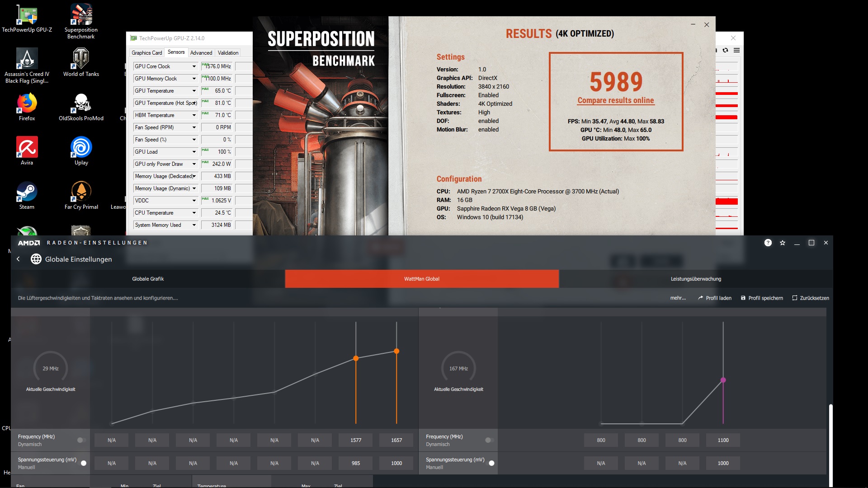
Task: Click the Radeon favorites star icon
Action: (x=783, y=243)
